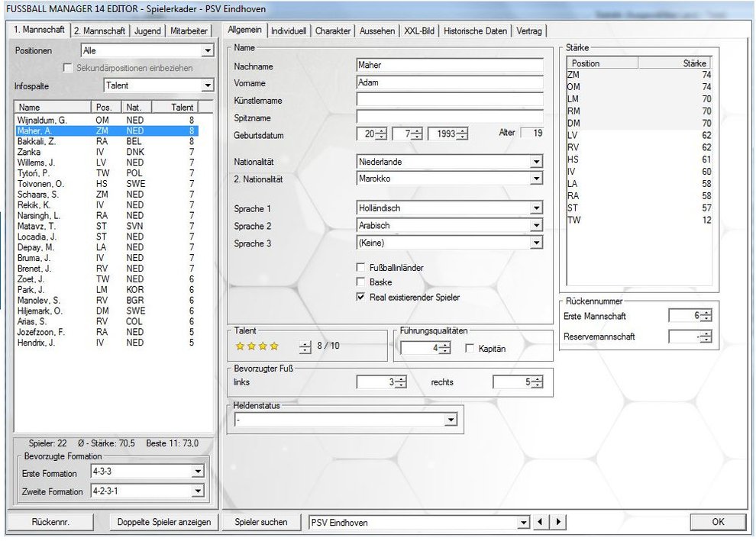
Task: Adjust the right foot spinner
Action: pyautogui.click(x=537, y=382)
